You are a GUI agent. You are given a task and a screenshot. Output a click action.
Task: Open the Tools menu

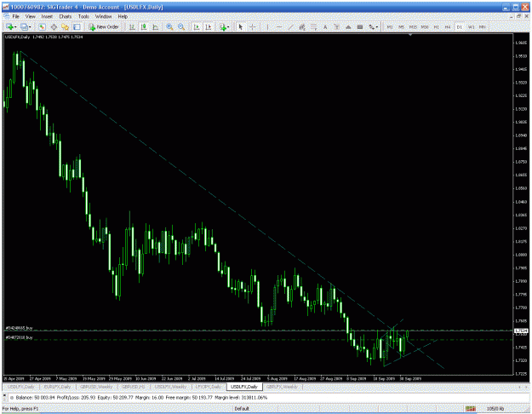83,16
